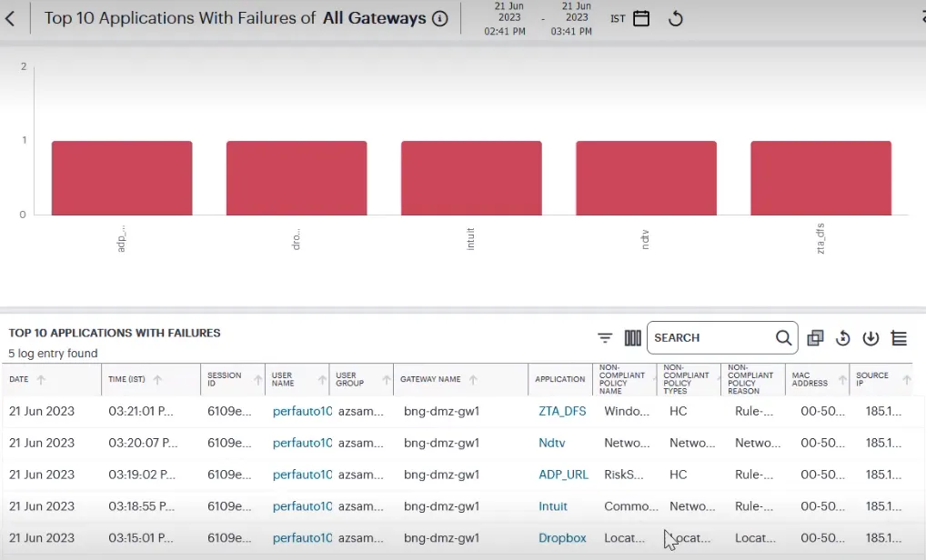Click the time cell 03:15:01 P...
The width and height of the screenshot is (926, 560).
pyautogui.click(x=141, y=538)
